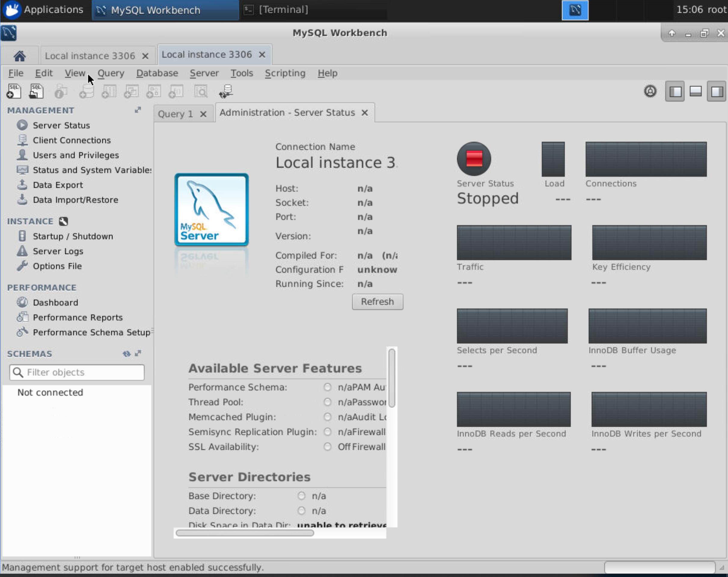Expand the Schemas section panel

[138, 353]
